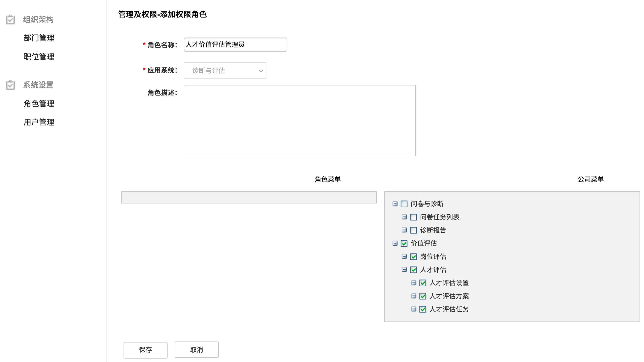Collapse the 问卷任务列表 tree node
This screenshot has width=644, height=362.
click(404, 217)
